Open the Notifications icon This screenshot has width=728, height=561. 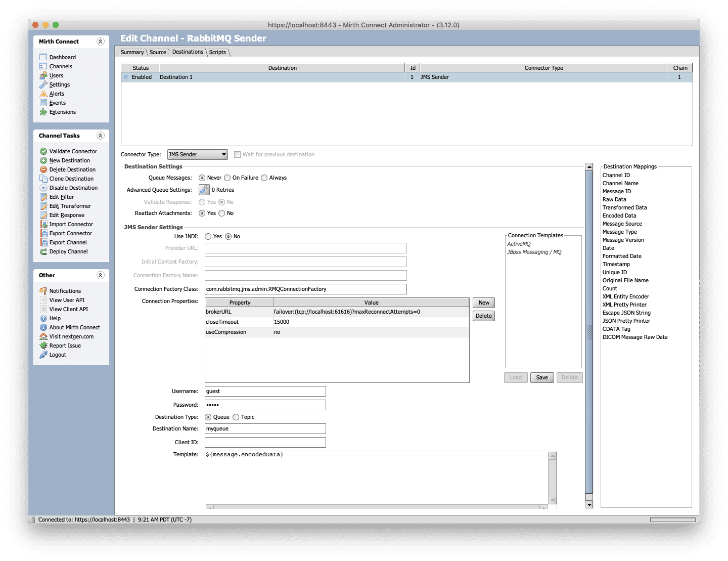[x=43, y=291]
